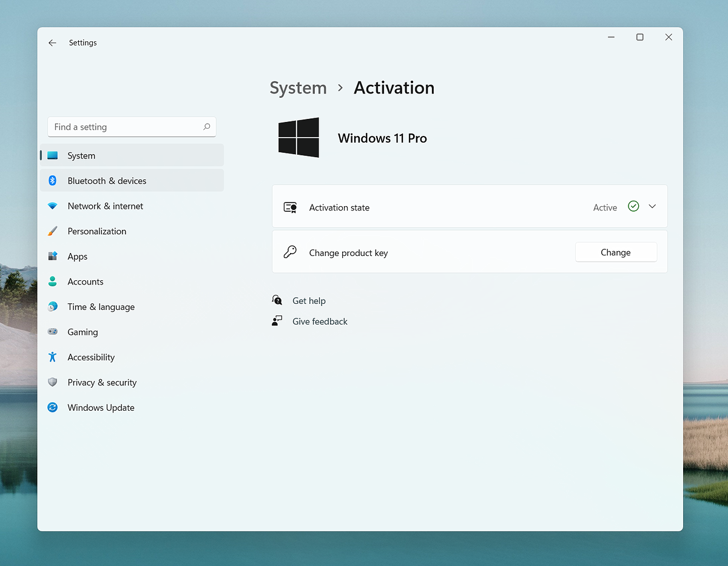Click the product key icon

coord(290,252)
